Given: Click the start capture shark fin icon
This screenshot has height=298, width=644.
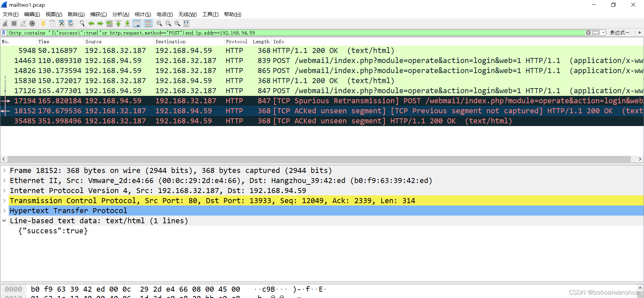Looking at the screenshot, I should click(x=5, y=23).
